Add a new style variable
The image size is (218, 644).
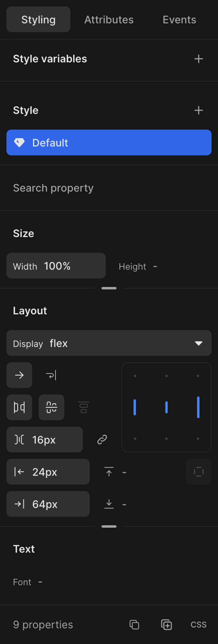point(199,59)
